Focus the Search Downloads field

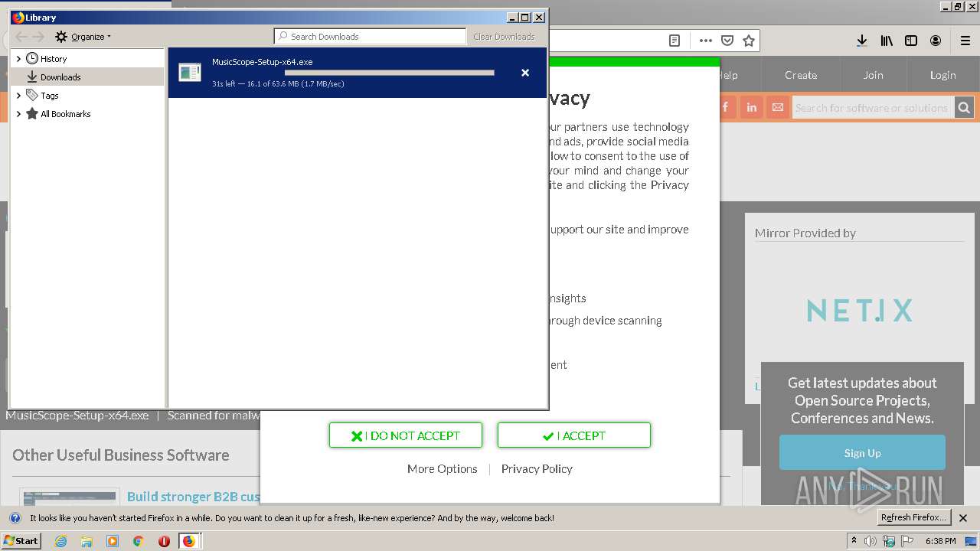click(x=370, y=36)
